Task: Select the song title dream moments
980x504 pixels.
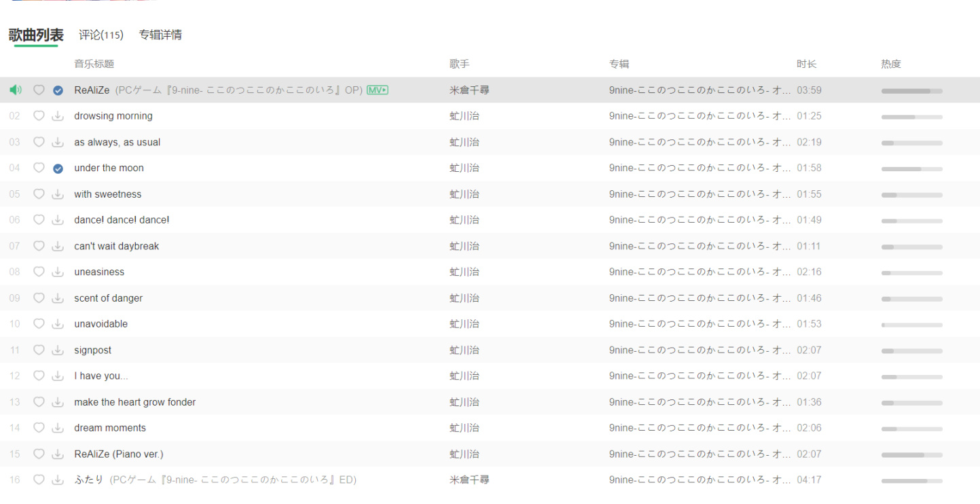Action: point(110,428)
